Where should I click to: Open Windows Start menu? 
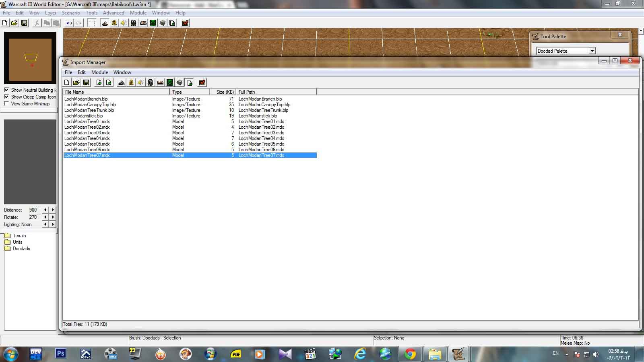click(x=11, y=354)
